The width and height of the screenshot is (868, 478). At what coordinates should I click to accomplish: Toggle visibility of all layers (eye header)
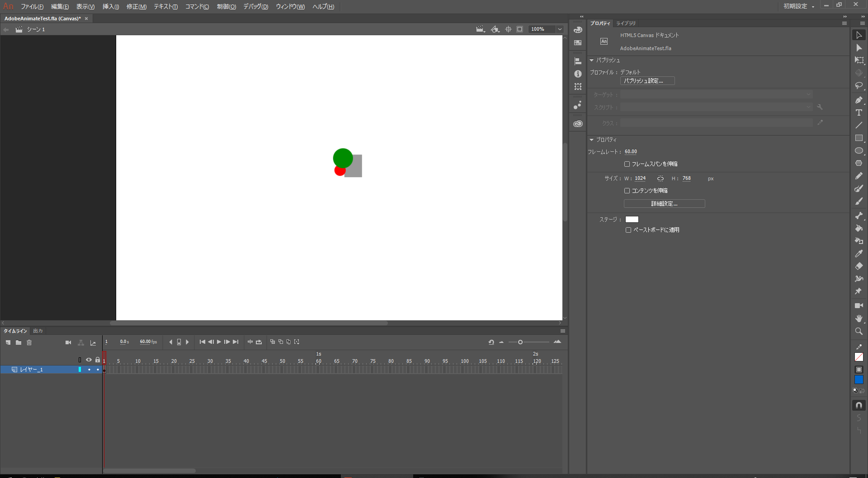[x=89, y=360]
